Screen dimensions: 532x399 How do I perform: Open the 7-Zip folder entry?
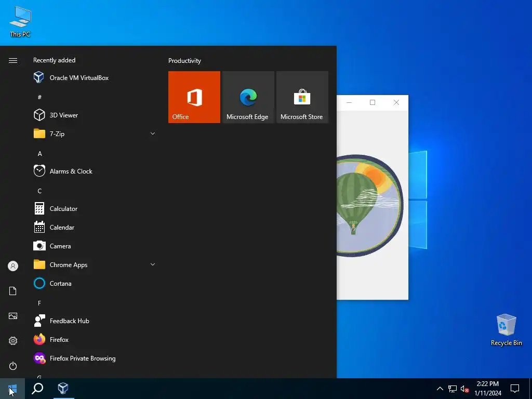click(95, 134)
